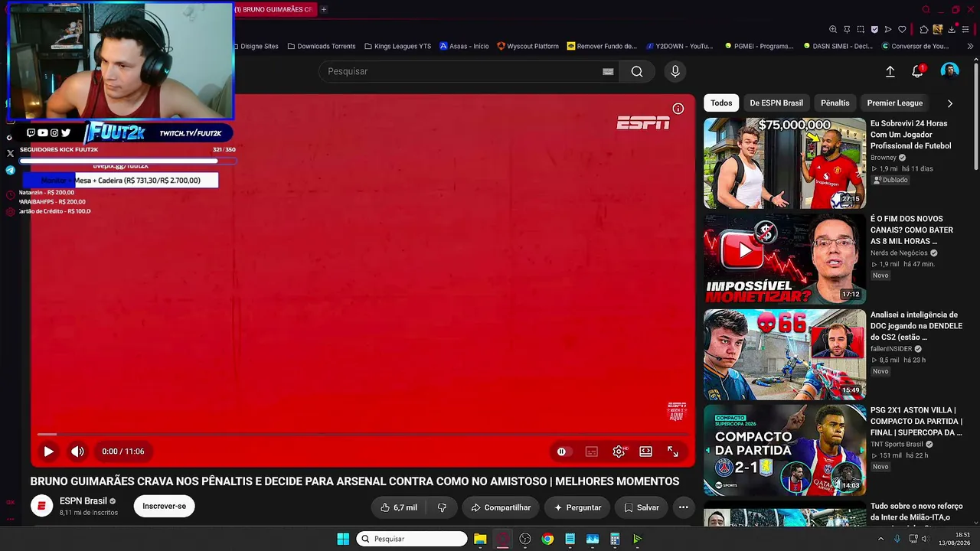Open the PSG 2x1 Aston Villa thumbnail

(x=785, y=450)
